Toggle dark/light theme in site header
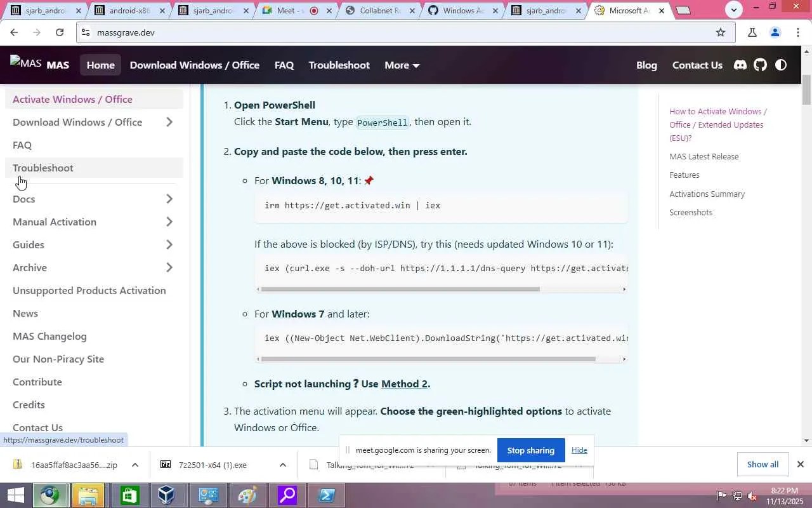 point(781,65)
